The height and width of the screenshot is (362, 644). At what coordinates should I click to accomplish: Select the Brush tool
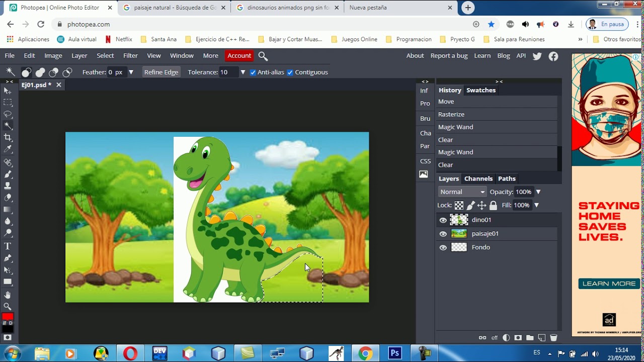[x=8, y=174]
